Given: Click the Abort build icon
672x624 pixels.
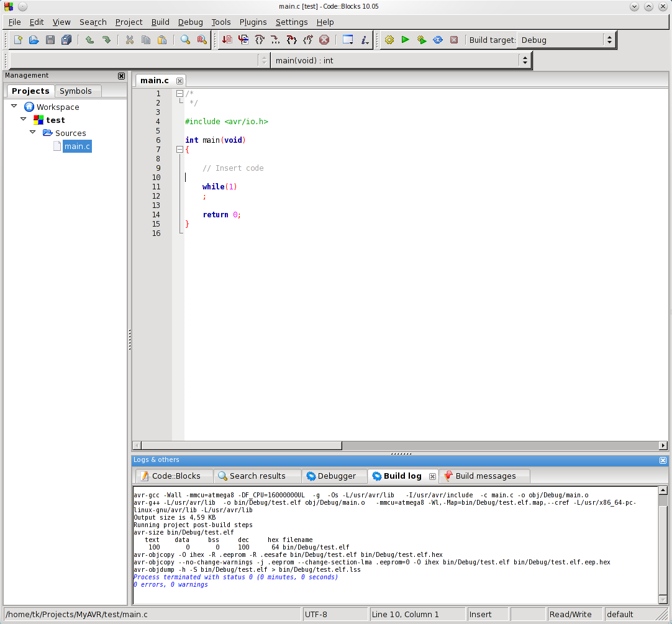Looking at the screenshot, I should click(x=454, y=39).
